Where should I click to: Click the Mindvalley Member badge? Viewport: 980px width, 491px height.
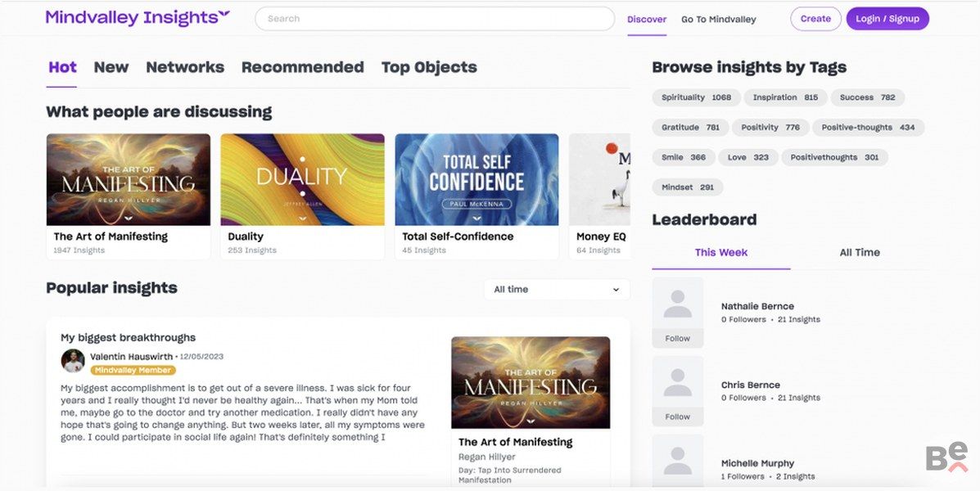[x=133, y=371]
